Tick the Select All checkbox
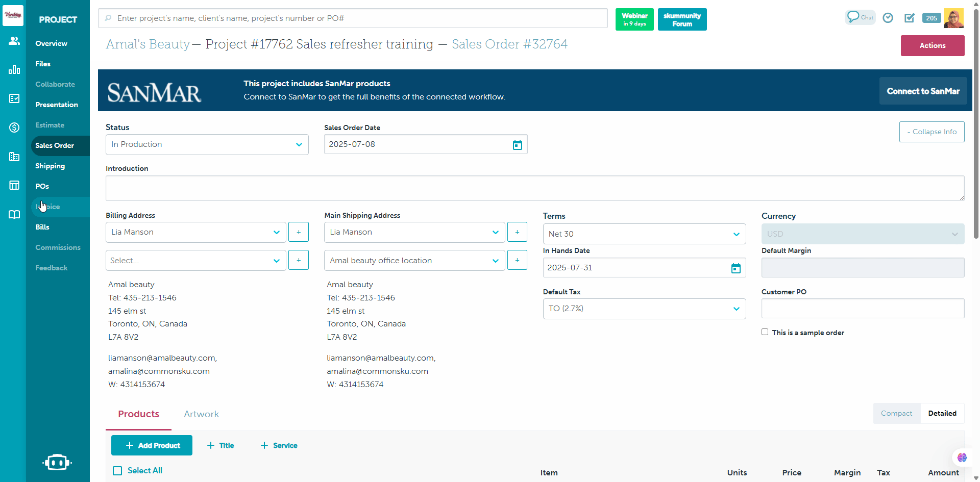 point(117,471)
